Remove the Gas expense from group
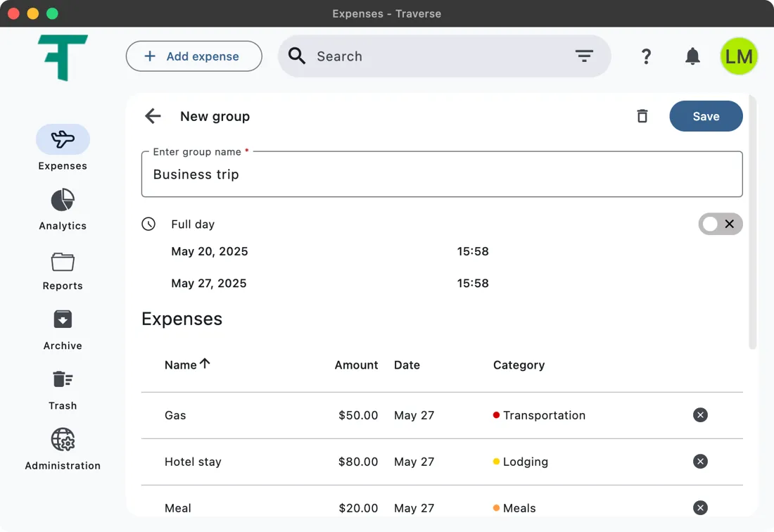This screenshot has width=774, height=532. tap(700, 415)
